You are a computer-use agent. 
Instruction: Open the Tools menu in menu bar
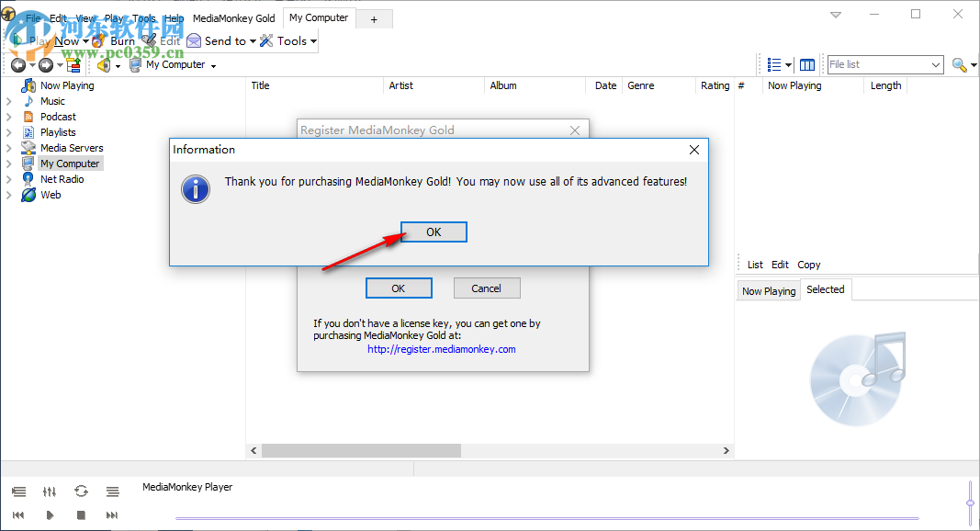click(144, 18)
